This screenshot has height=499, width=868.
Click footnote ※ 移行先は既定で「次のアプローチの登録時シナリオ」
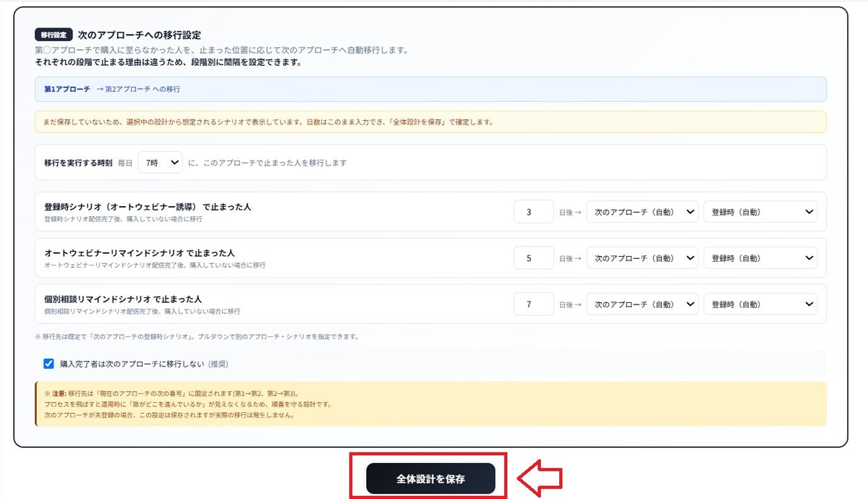197,337
